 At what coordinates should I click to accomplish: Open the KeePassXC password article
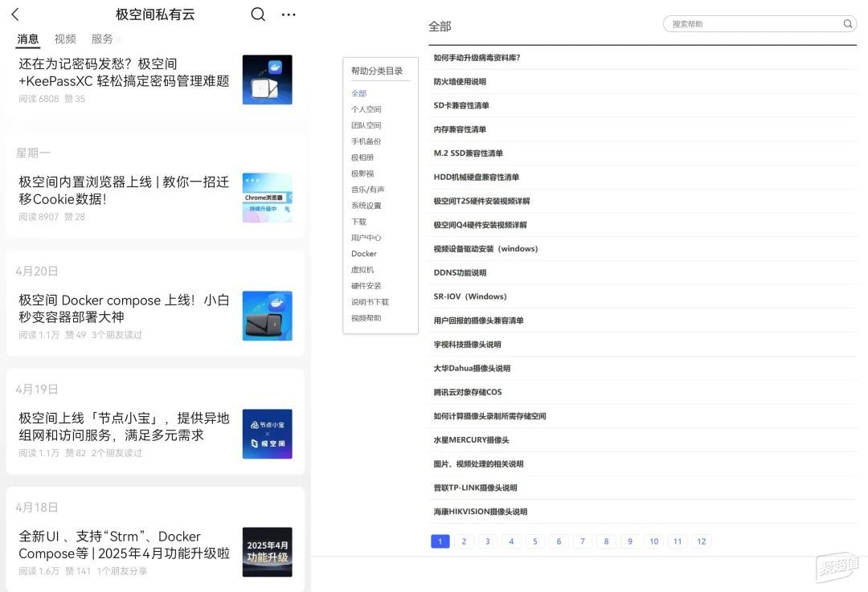click(x=124, y=72)
